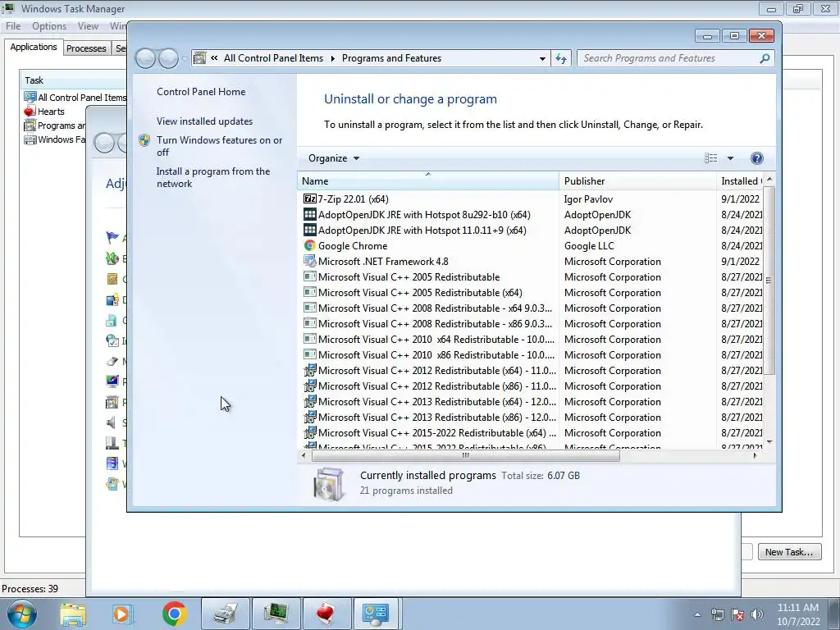
Task: Click the network tray icon
Action: click(717, 614)
